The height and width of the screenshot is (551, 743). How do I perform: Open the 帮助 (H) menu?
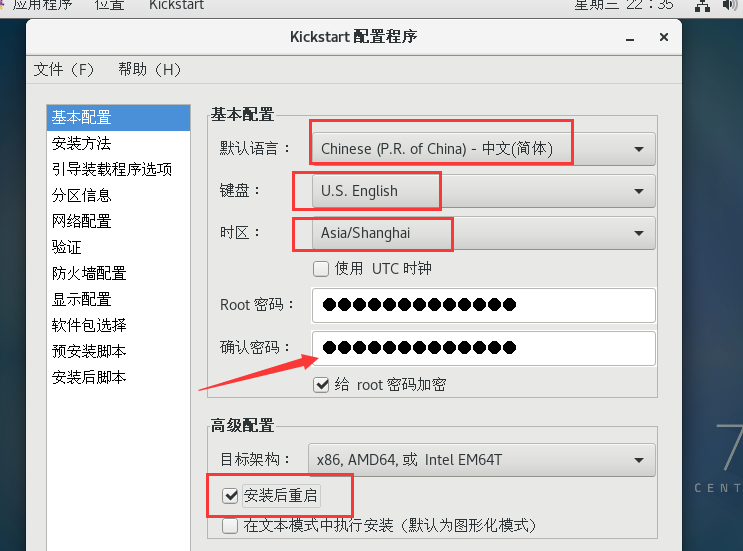click(x=149, y=70)
